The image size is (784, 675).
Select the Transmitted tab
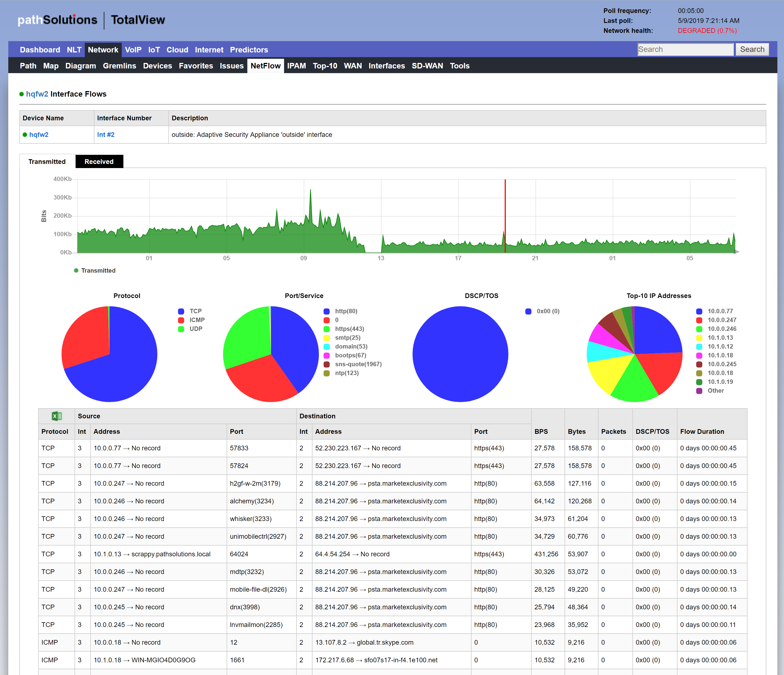[47, 161]
